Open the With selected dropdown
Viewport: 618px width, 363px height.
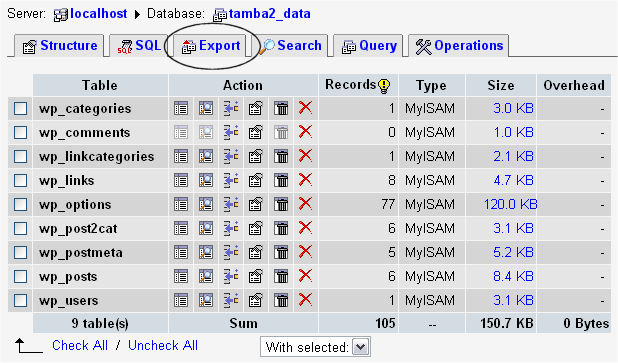315,347
